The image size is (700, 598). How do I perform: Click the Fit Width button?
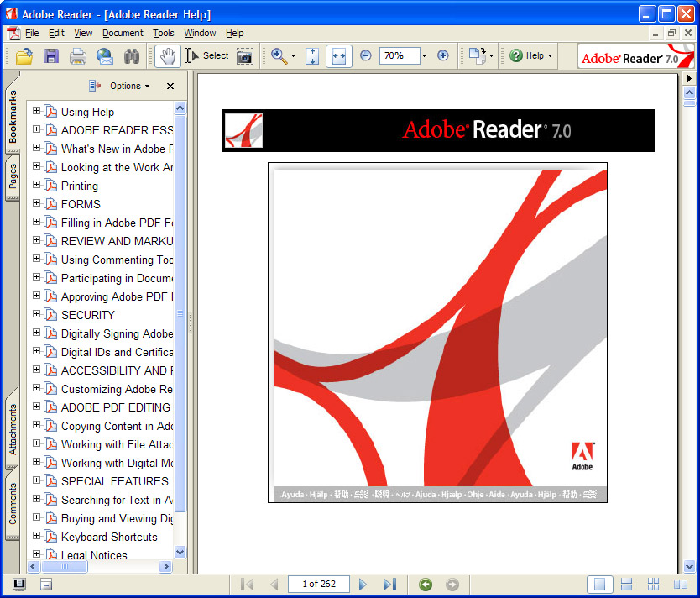[339, 56]
